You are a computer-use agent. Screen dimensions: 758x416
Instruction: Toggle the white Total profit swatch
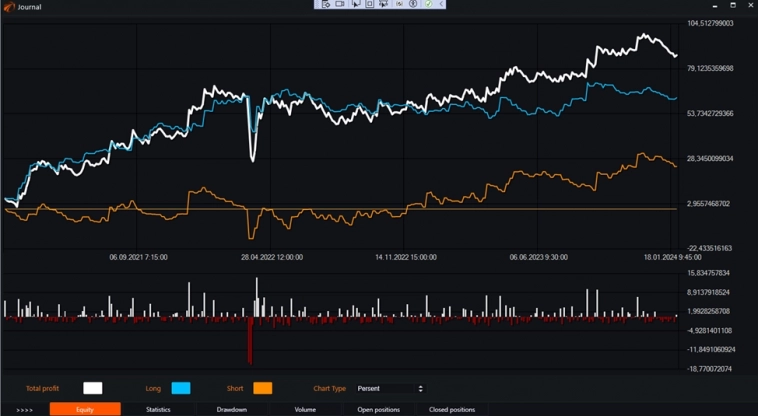point(92,388)
